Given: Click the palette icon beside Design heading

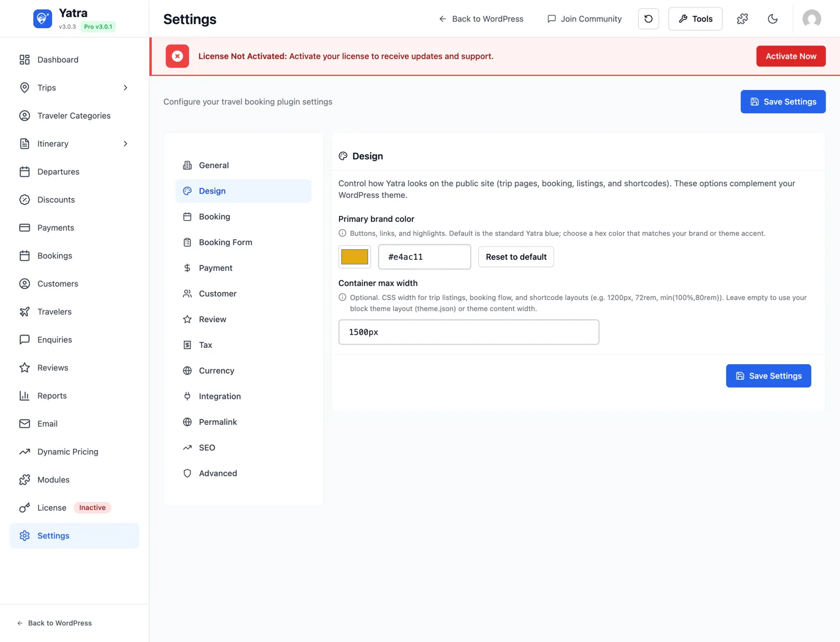Looking at the screenshot, I should [x=343, y=156].
